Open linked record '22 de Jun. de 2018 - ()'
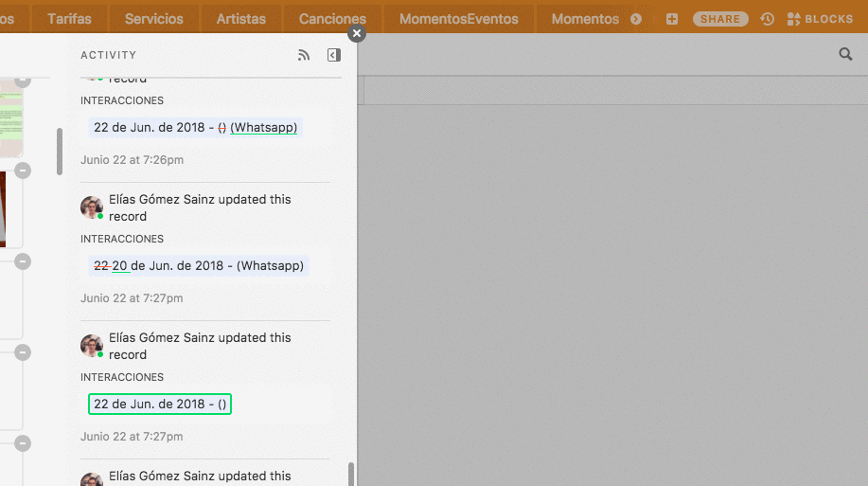 click(x=160, y=404)
